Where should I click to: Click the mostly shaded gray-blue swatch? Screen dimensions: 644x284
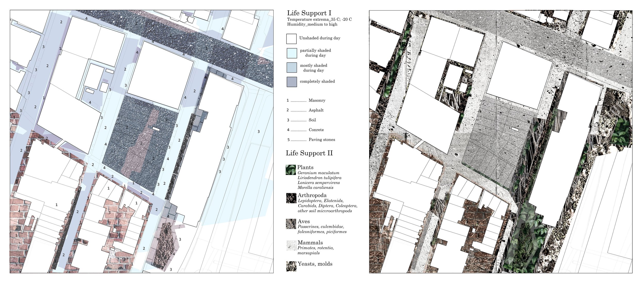pyautogui.click(x=292, y=68)
